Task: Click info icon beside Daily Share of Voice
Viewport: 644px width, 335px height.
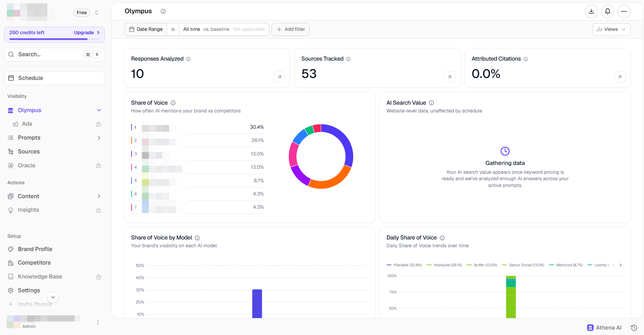Action: (442, 238)
